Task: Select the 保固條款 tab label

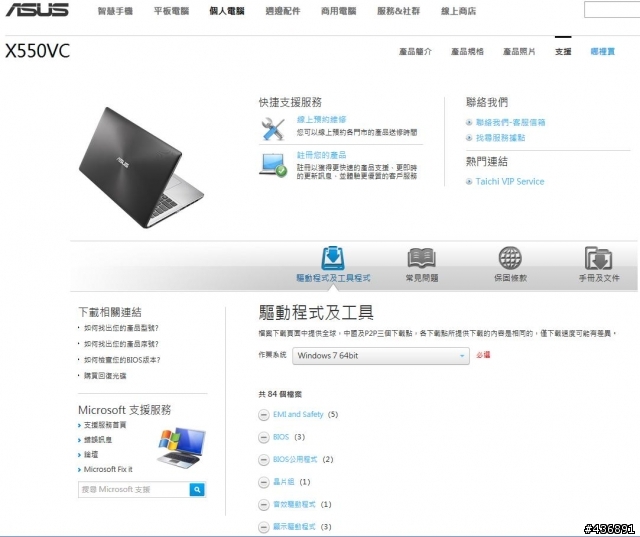Action: click(510, 278)
